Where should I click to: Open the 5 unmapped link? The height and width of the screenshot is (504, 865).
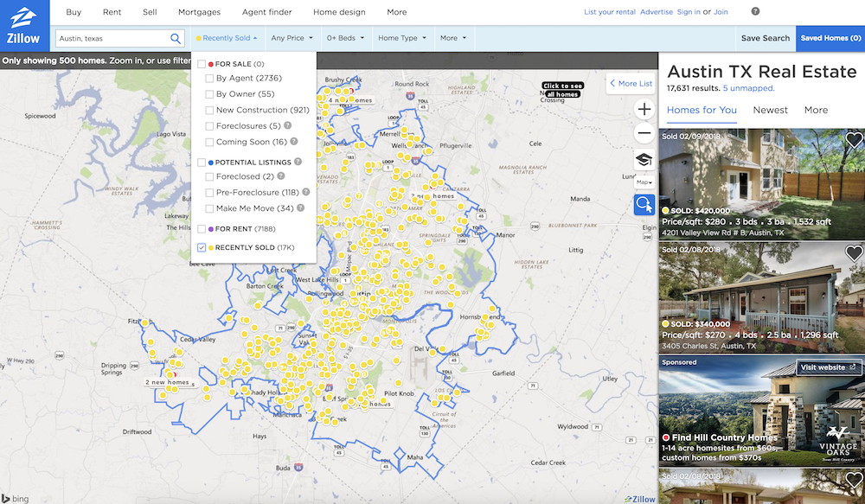(x=748, y=88)
